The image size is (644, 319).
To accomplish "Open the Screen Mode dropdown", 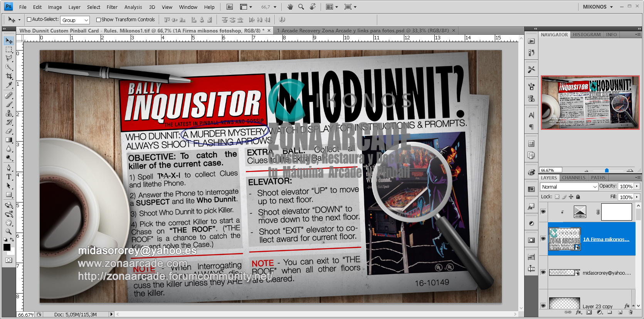I will [x=350, y=7].
